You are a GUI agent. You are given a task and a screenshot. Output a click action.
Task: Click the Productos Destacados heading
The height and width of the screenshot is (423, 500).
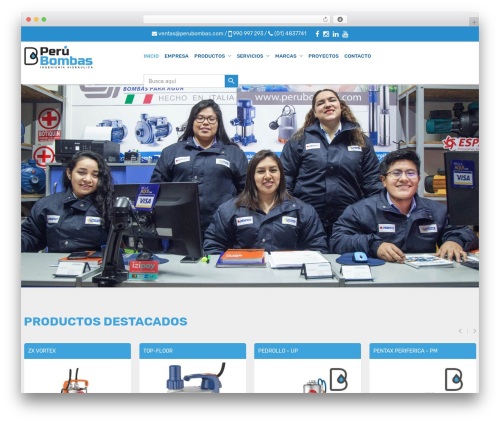coord(106,321)
